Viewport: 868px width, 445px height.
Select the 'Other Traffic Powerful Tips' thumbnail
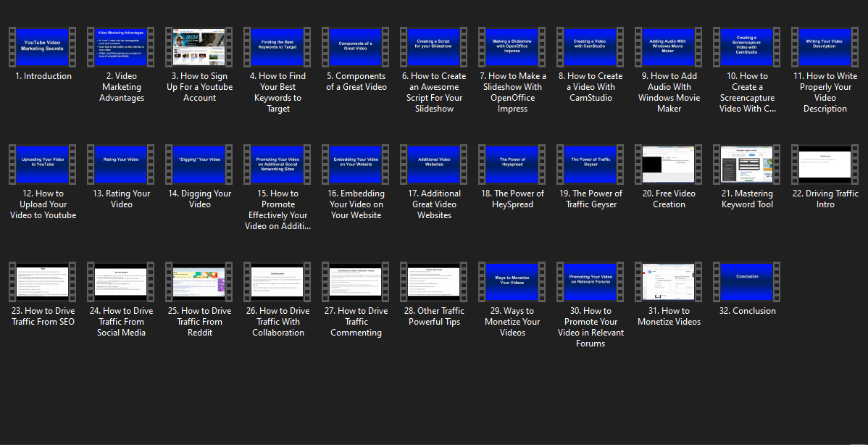435,282
